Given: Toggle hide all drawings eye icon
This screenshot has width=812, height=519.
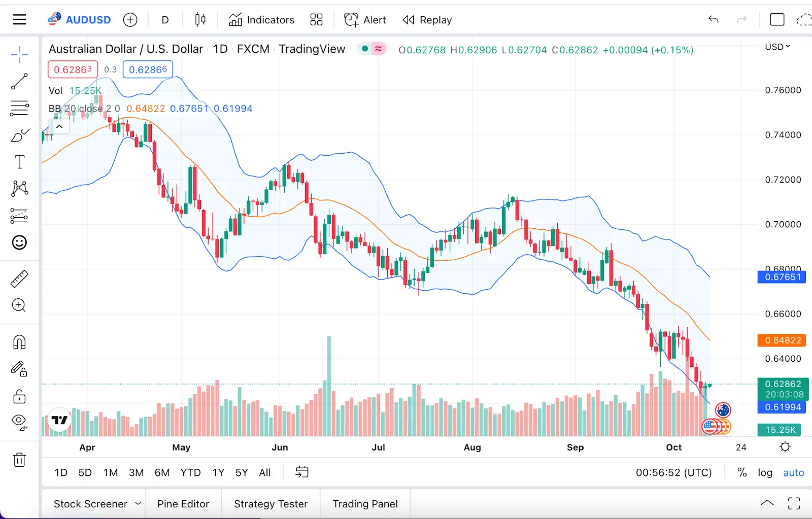Looking at the screenshot, I should (x=19, y=422).
